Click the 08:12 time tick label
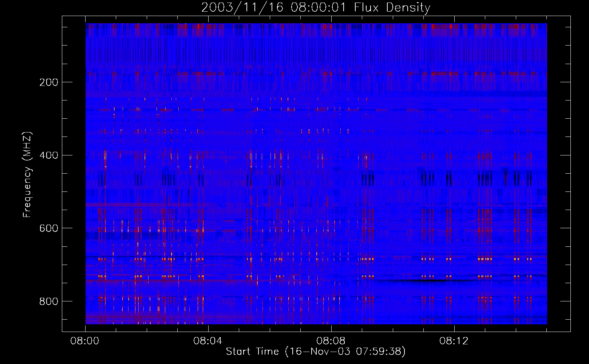This screenshot has width=589, height=364. 454,341
